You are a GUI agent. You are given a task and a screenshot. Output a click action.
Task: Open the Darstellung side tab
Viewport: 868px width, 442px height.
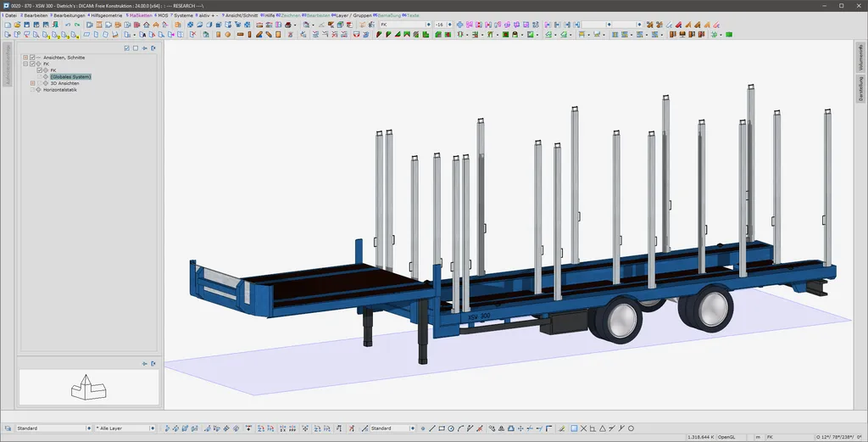click(x=861, y=89)
